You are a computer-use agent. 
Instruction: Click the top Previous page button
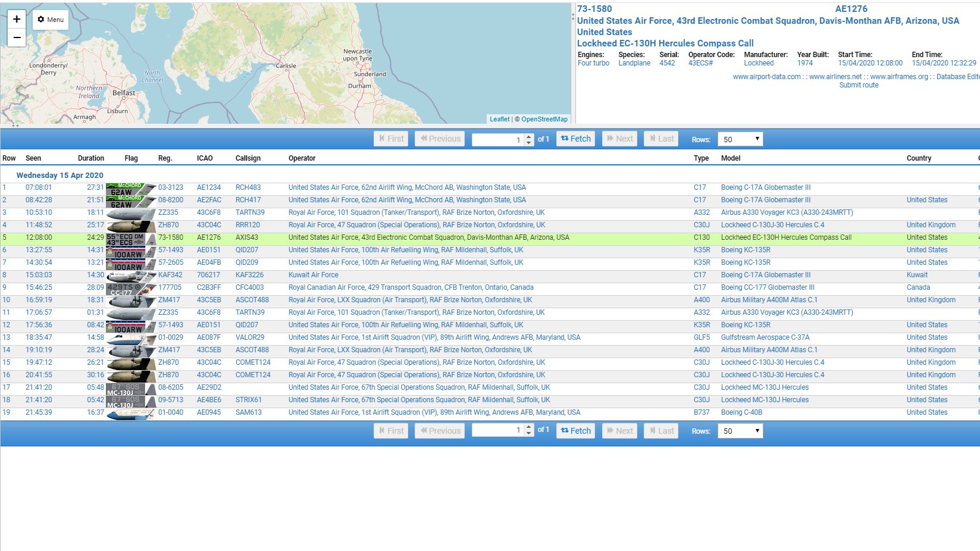(440, 139)
